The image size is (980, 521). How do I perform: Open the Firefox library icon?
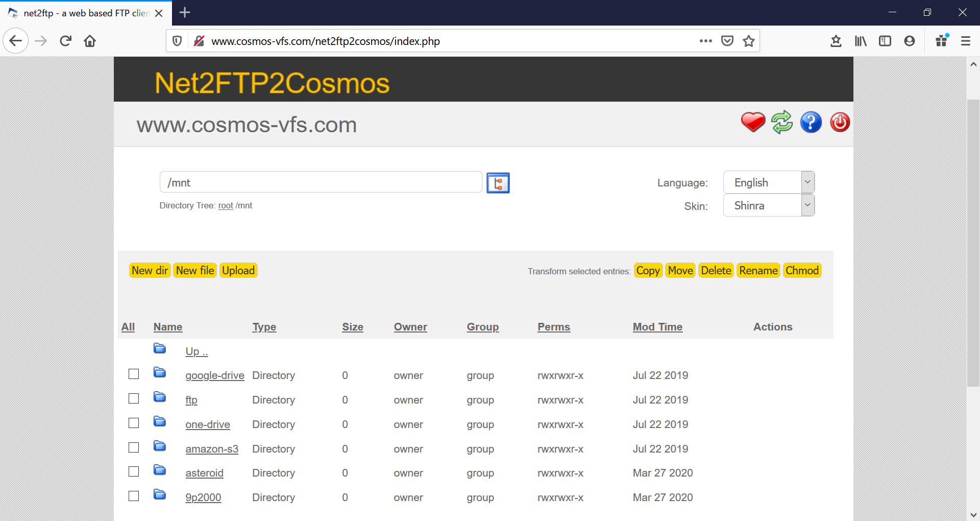tap(861, 41)
